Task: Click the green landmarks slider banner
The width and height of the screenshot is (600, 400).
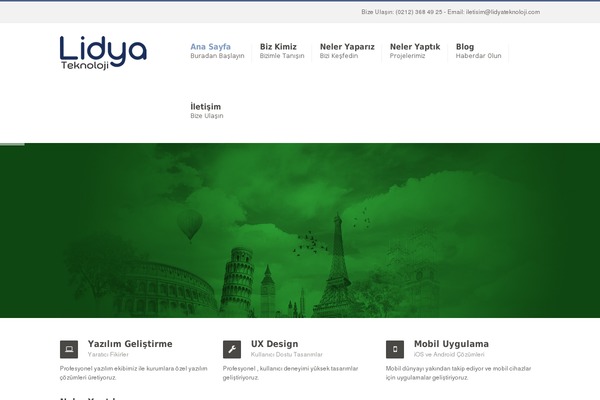Action: click(300, 230)
